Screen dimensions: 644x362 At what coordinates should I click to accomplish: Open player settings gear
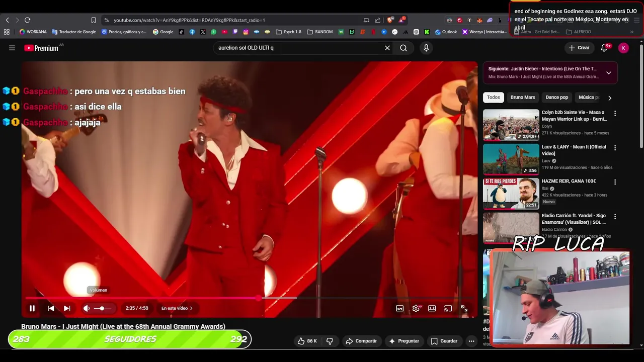click(x=416, y=308)
